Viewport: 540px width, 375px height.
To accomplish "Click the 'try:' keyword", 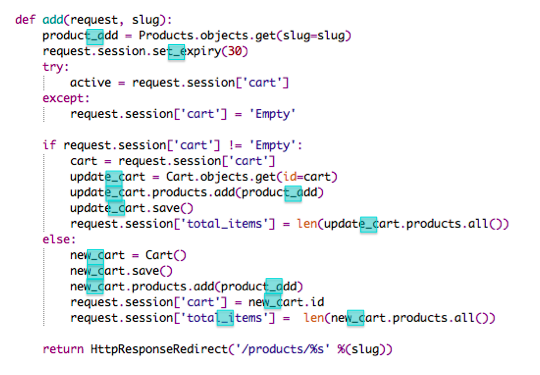I will (x=56, y=67).
